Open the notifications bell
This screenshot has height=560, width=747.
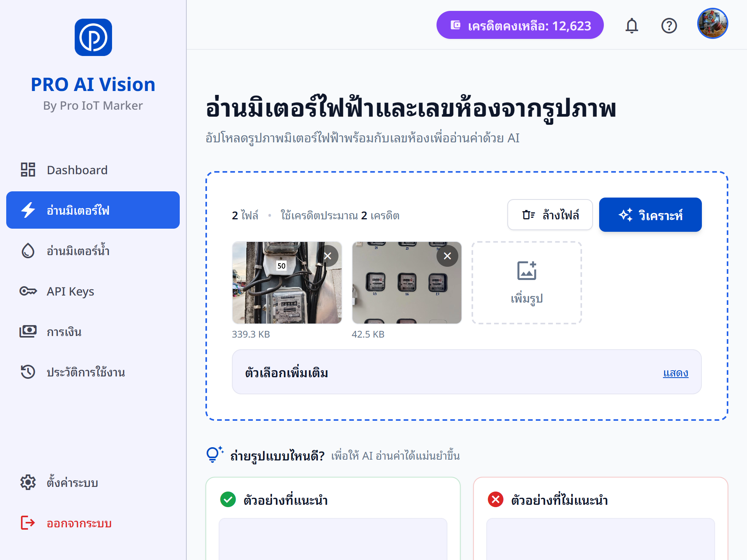coord(632,26)
